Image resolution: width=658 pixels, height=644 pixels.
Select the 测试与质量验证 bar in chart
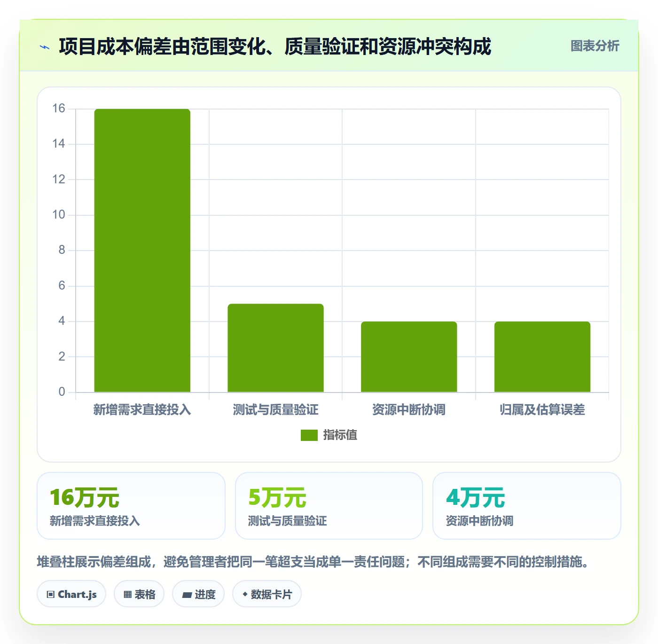point(276,348)
